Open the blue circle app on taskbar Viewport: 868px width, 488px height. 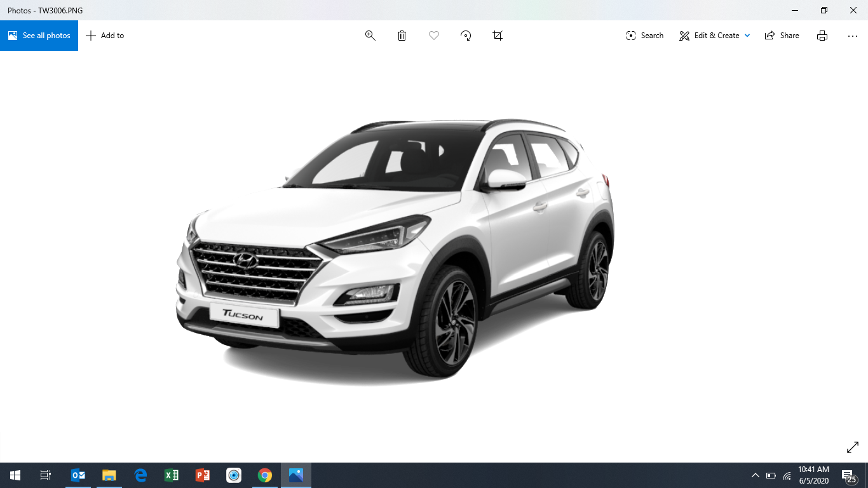[x=234, y=475]
